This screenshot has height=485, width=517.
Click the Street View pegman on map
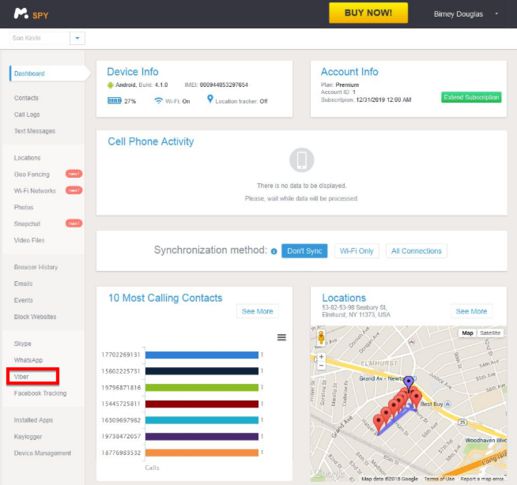point(321,337)
